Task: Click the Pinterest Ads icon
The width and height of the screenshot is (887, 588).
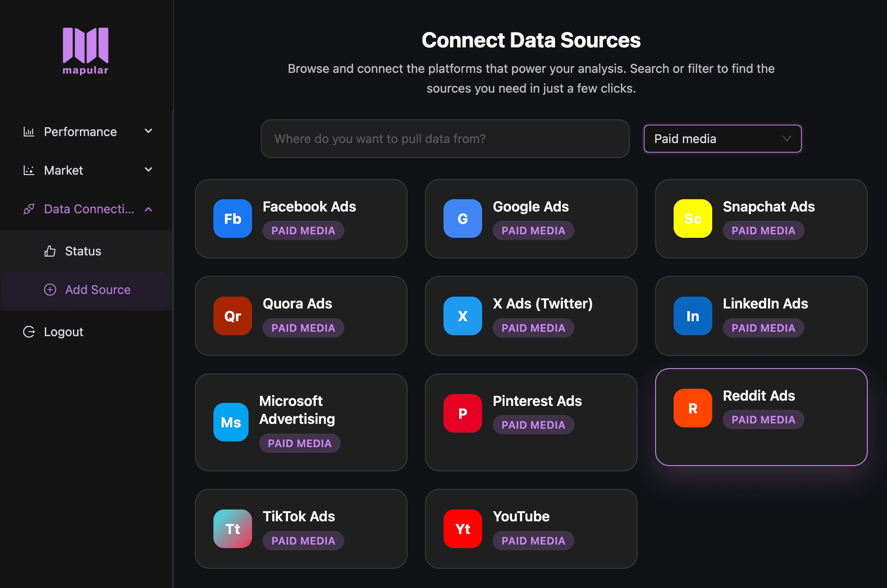Action: [462, 413]
